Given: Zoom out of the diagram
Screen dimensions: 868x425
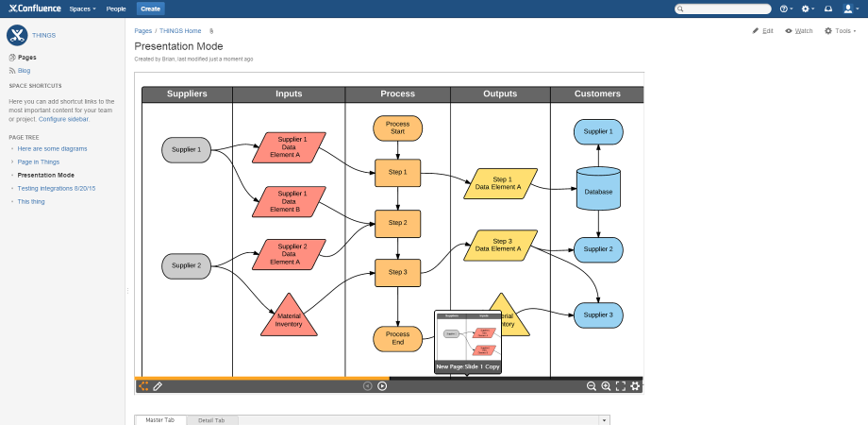Looking at the screenshot, I should [x=592, y=385].
